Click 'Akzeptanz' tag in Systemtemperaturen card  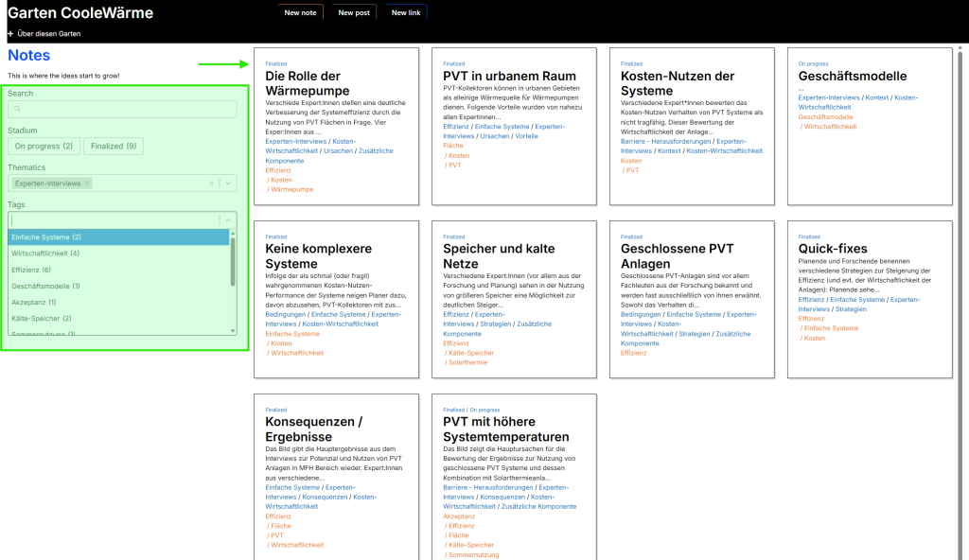click(x=459, y=516)
